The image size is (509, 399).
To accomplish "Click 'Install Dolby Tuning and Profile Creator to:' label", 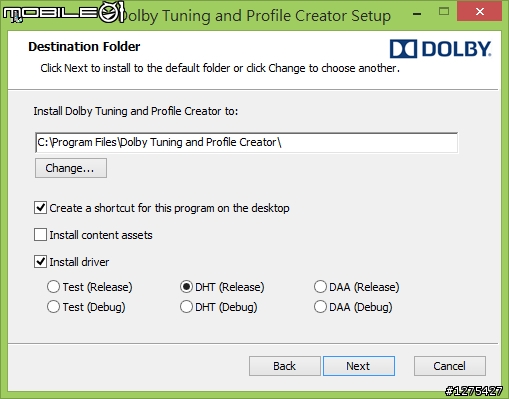I will 136,111.
